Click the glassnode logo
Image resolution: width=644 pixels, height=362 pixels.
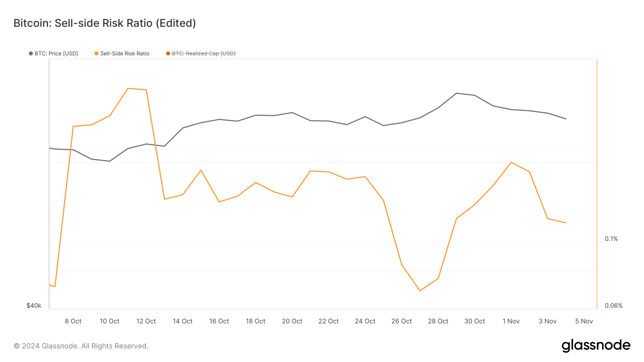[596, 346]
